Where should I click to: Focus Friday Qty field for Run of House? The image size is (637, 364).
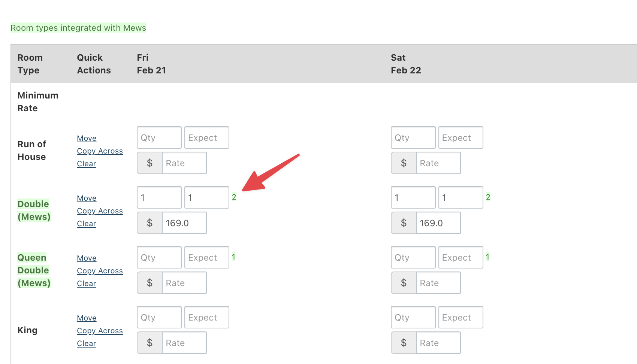click(159, 137)
